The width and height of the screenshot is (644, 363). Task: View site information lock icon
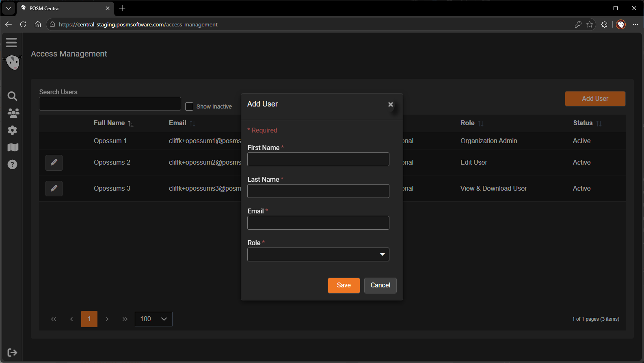(x=52, y=24)
